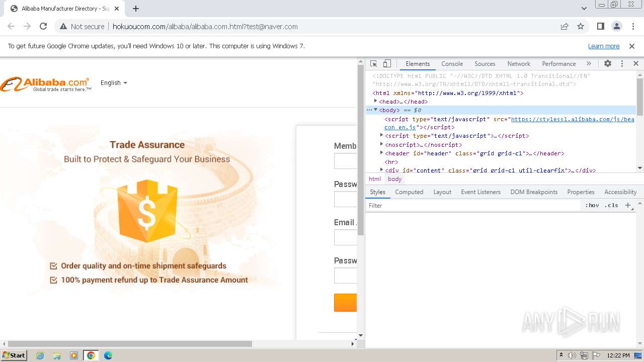This screenshot has width=644, height=362.
Task: Open DevTools customize menu (three dots)
Action: pyautogui.click(x=622, y=64)
